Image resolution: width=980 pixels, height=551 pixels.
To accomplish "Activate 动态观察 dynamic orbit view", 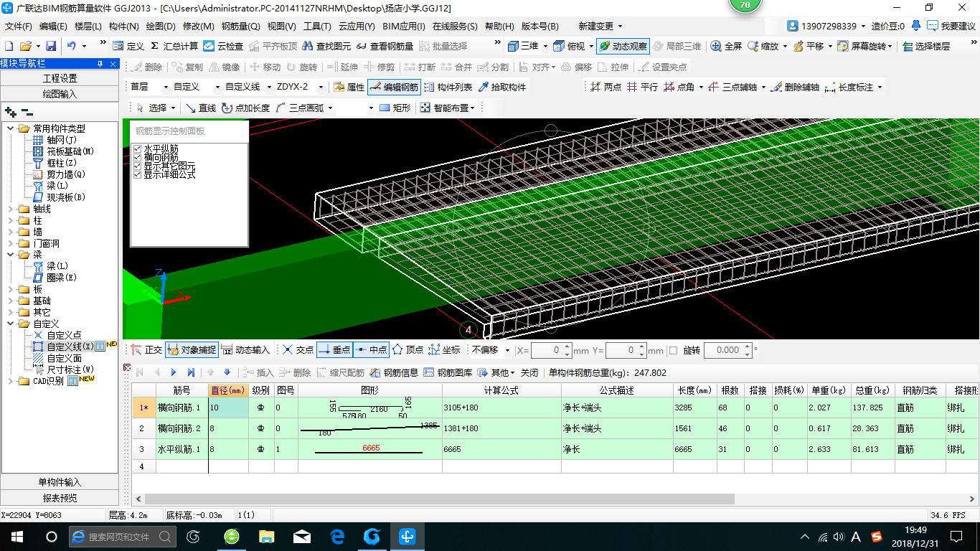I will [623, 46].
